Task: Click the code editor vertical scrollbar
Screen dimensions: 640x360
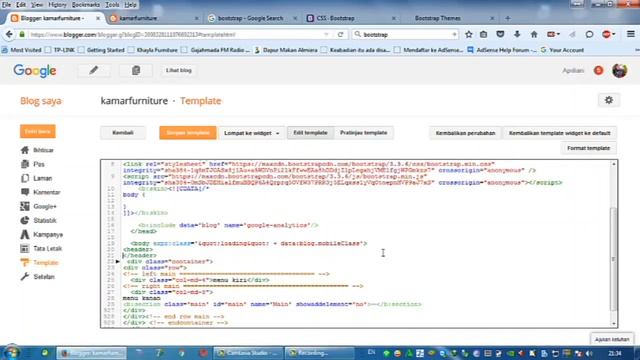Action: point(613,259)
